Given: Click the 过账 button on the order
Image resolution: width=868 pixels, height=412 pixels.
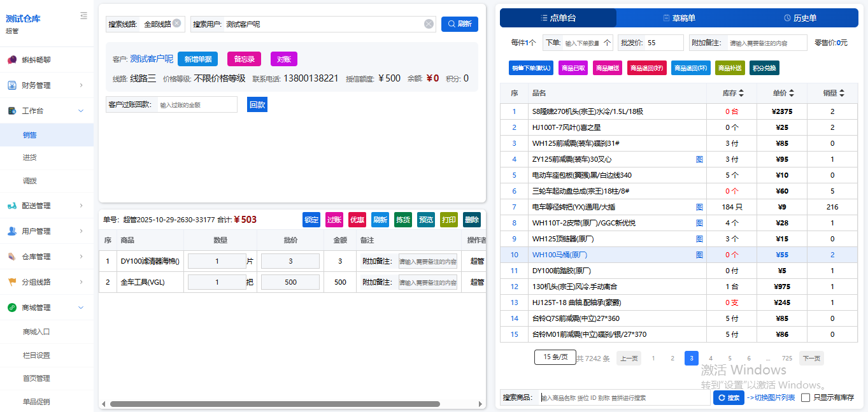Looking at the screenshot, I should (x=334, y=220).
